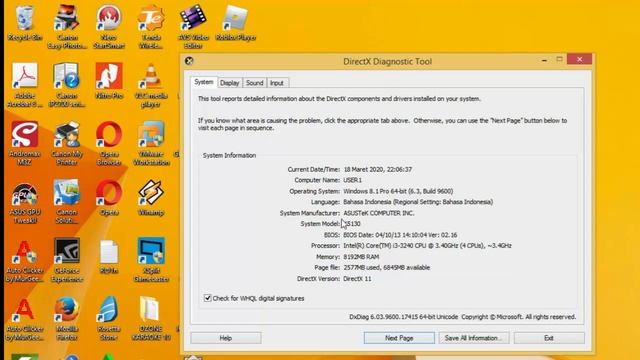Viewport: 640px width, 360px height.
Task: Click the BIOS Date value text
Action: click(x=400, y=235)
